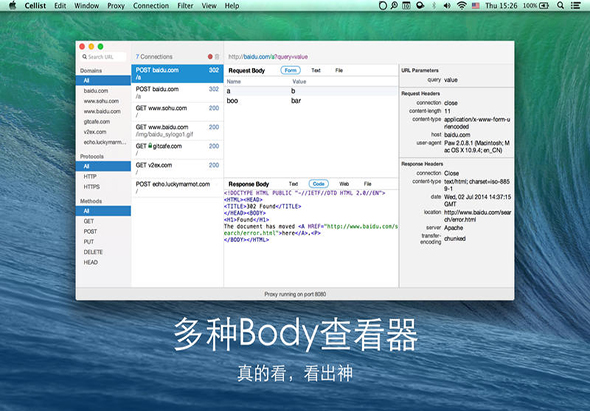The image size is (590, 411).
Task: Open the Help menu
Action: click(232, 6)
